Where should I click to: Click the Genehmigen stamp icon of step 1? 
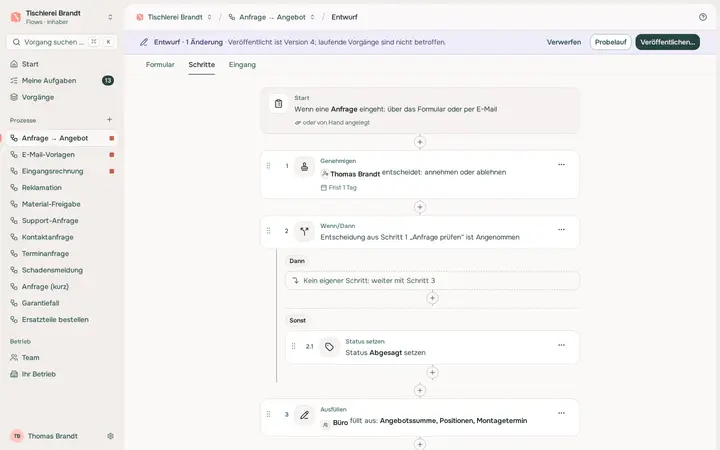click(x=304, y=167)
